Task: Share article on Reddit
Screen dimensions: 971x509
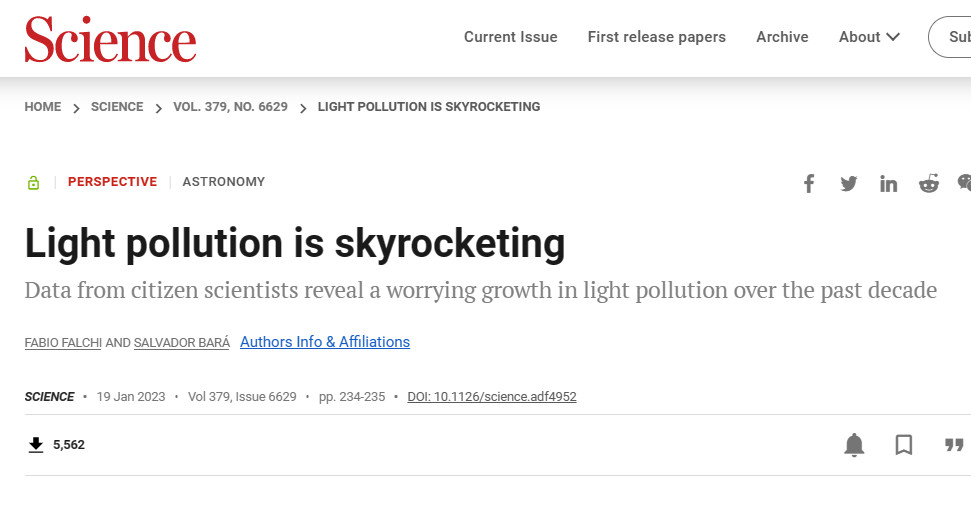Action: coord(929,183)
